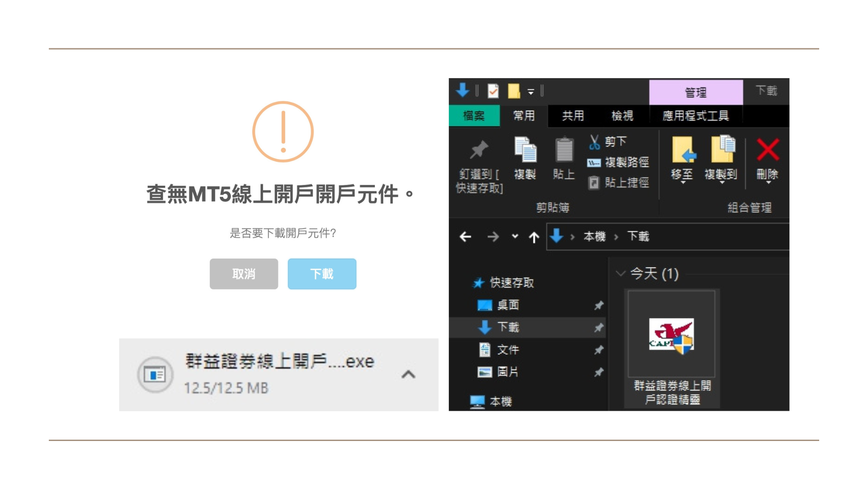Click the pin icon beside 文件
868x488 pixels.
tap(599, 350)
